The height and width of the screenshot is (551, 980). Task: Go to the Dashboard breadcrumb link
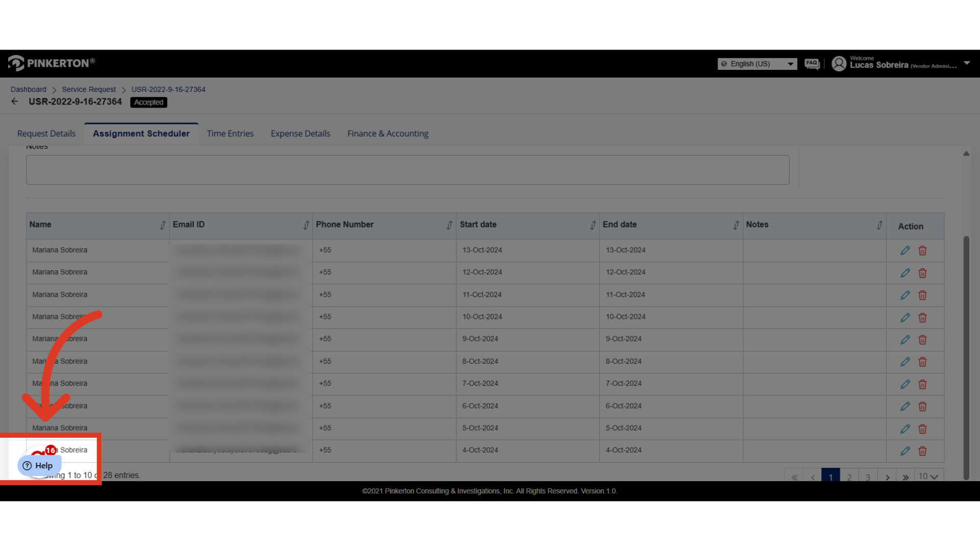[x=28, y=89]
